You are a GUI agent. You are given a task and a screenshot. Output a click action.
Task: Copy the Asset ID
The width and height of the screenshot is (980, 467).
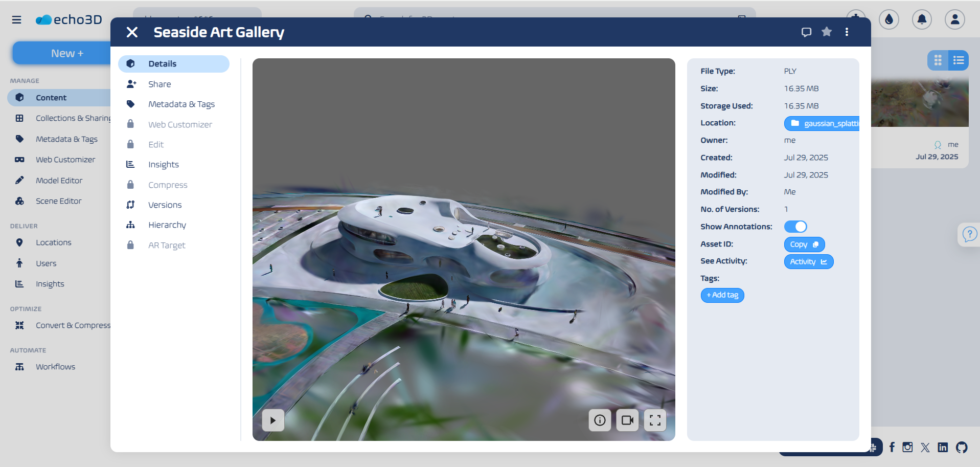pyautogui.click(x=804, y=244)
